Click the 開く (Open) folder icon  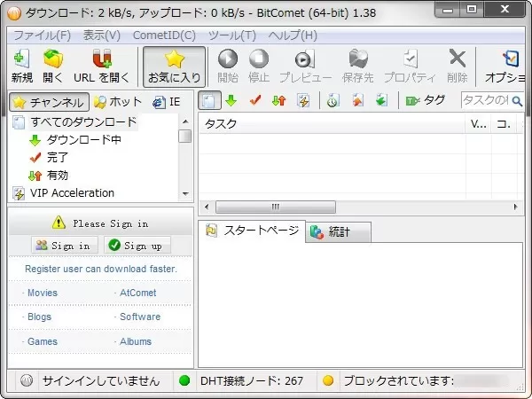click(53, 59)
